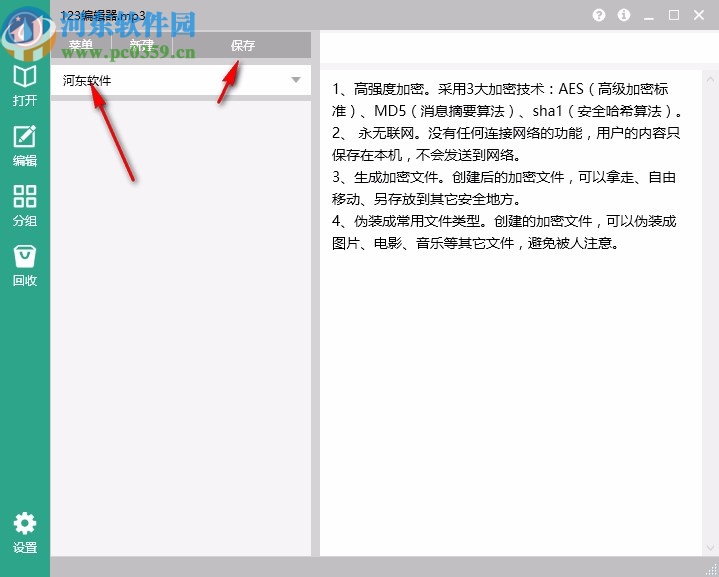Click the title input field above text area
This screenshot has width=719, height=577.
tap(519, 47)
